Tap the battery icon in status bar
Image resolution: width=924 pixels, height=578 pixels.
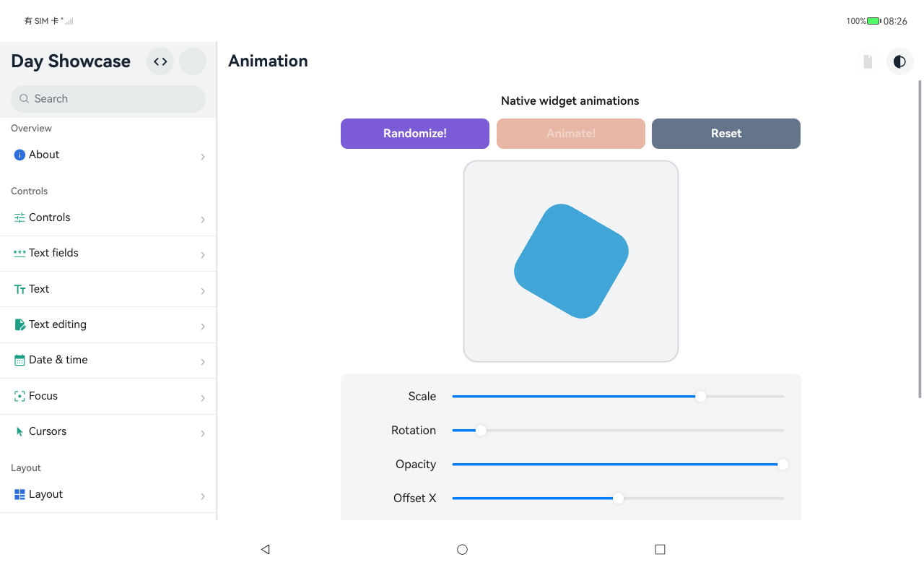874,21
